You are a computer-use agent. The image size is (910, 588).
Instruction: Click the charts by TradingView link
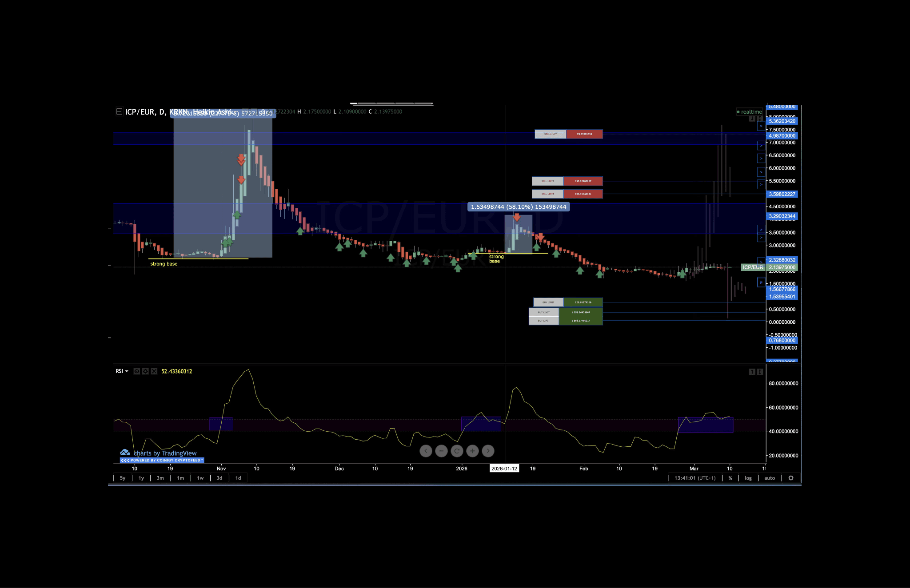[x=165, y=453]
